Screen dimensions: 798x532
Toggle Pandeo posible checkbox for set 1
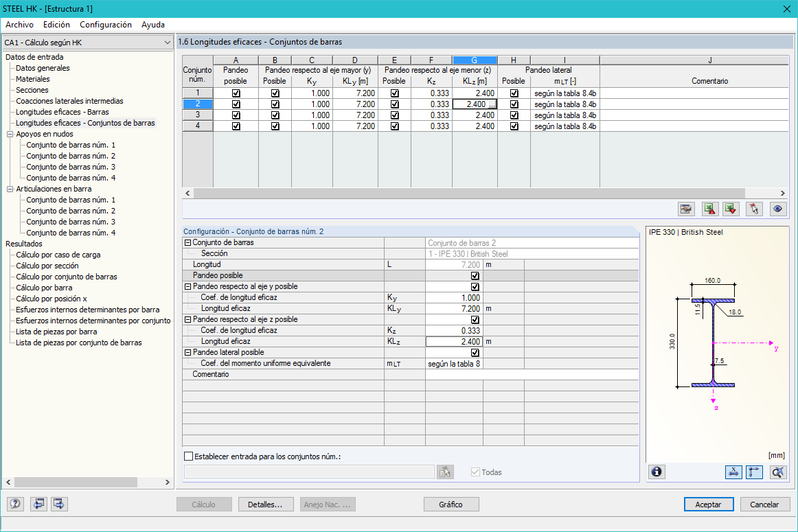point(236,93)
